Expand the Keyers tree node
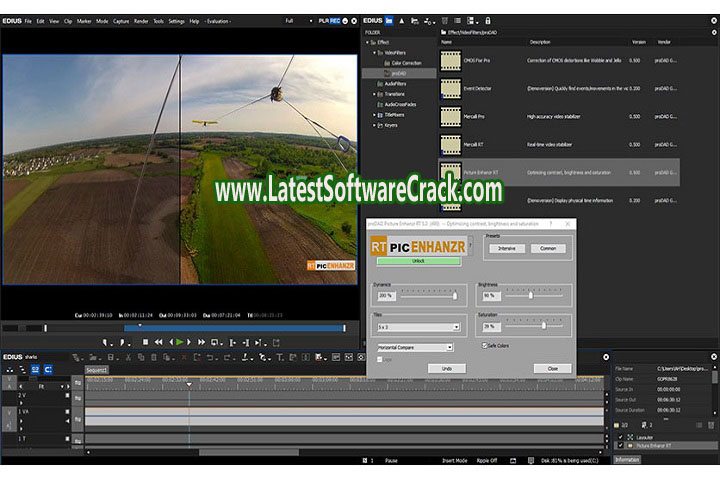The width and height of the screenshot is (720, 480). 374,125
